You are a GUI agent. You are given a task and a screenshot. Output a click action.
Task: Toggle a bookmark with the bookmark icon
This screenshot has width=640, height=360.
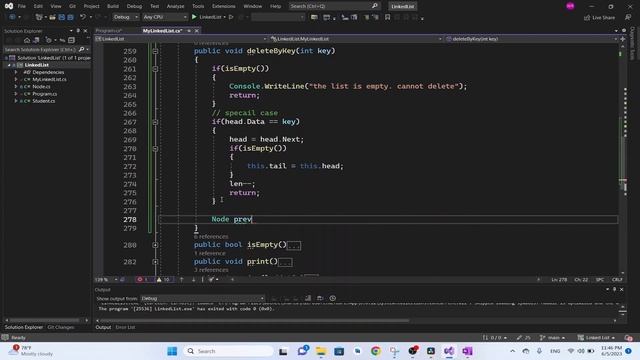(387, 17)
